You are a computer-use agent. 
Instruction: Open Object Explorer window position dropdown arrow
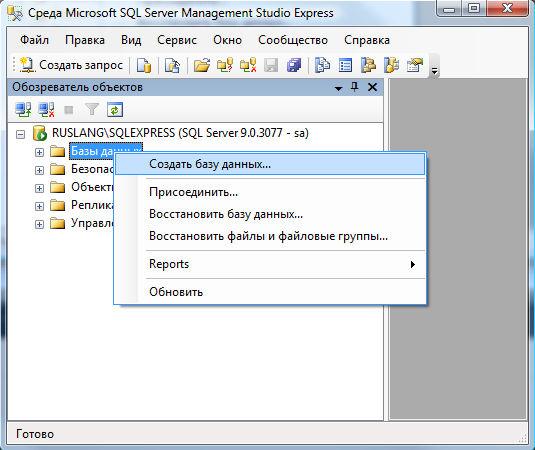pyautogui.click(x=338, y=88)
